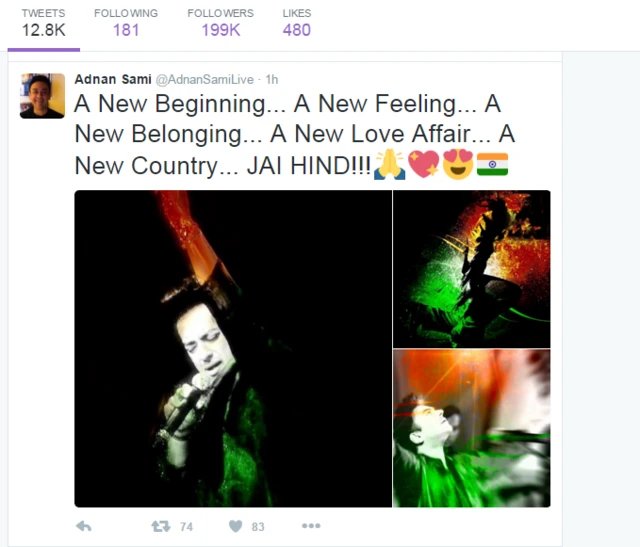Click the retweet count 74
The width and height of the screenshot is (640, 547).
pos(187,527)
